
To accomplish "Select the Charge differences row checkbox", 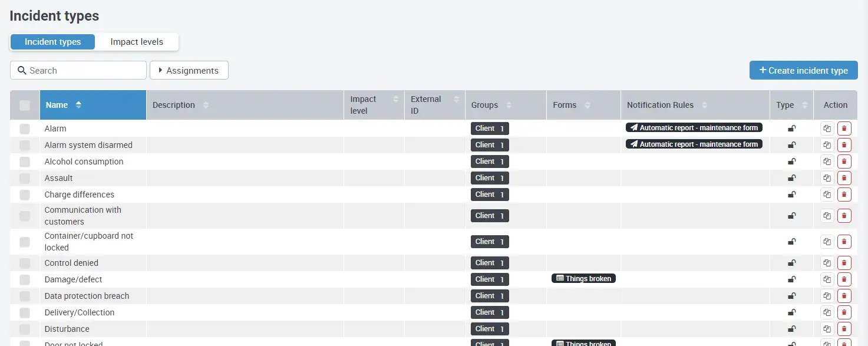I will (x=25, y=195).
